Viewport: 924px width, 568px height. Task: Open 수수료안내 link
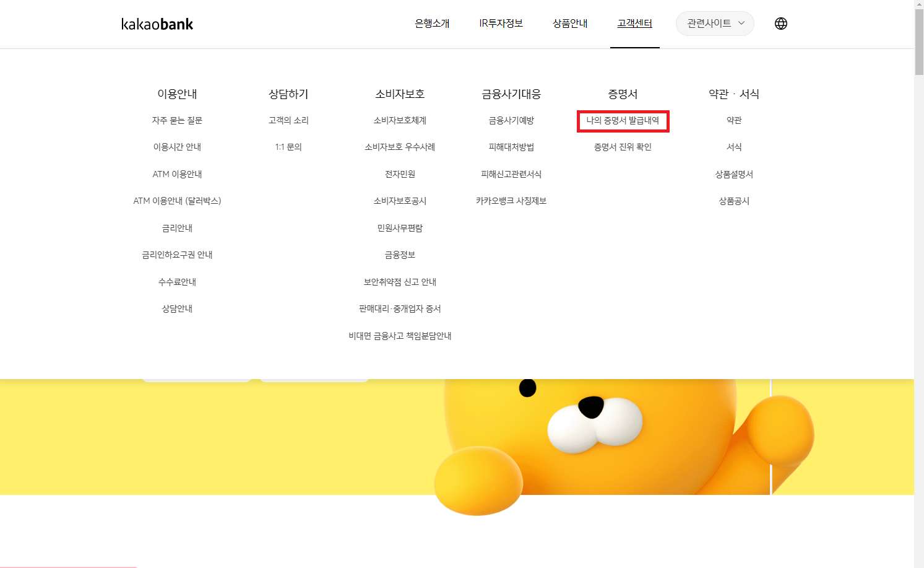tap(177, 282)
